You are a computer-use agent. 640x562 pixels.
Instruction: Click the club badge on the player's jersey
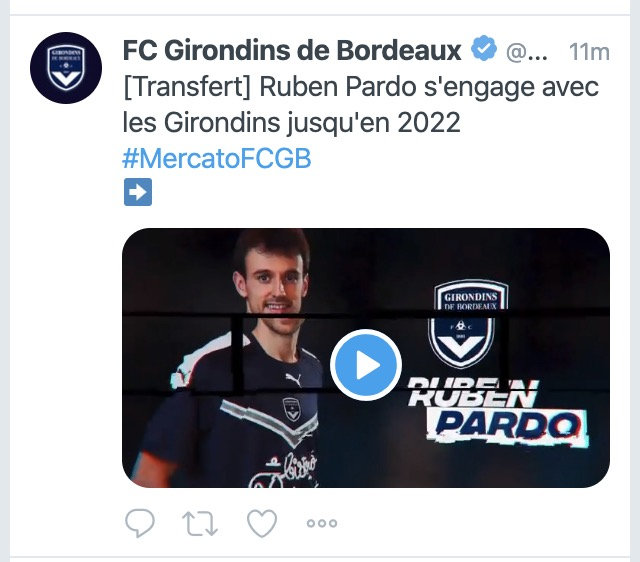click(x=292, y=410)
